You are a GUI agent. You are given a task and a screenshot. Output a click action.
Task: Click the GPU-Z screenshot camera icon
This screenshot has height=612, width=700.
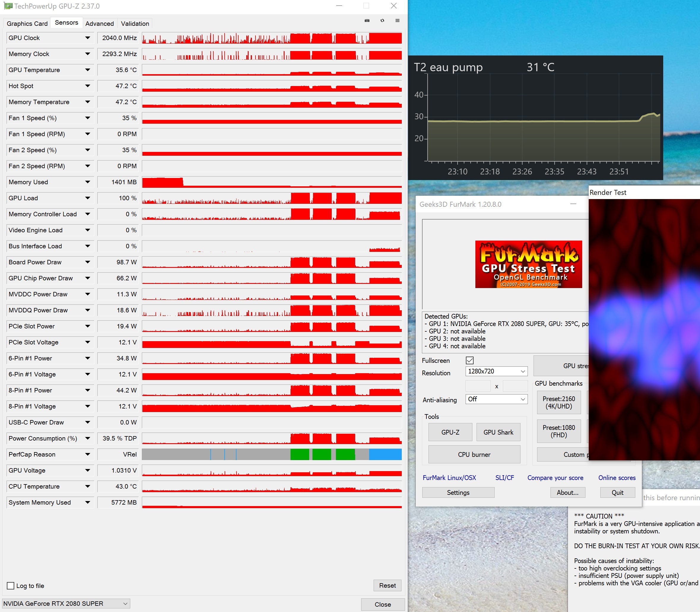tap(367, 20)
